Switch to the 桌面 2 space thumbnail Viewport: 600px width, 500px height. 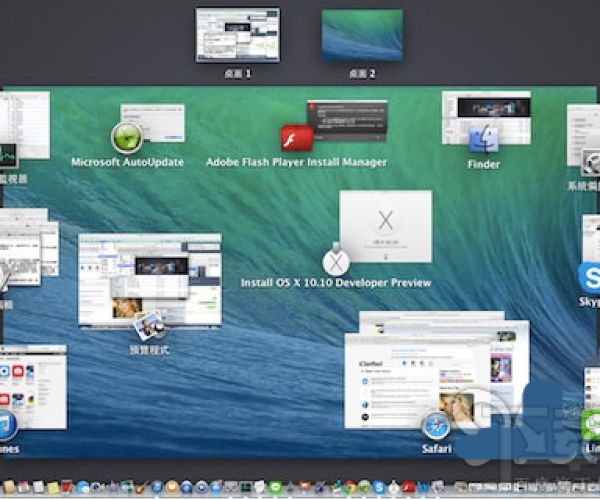362,35
